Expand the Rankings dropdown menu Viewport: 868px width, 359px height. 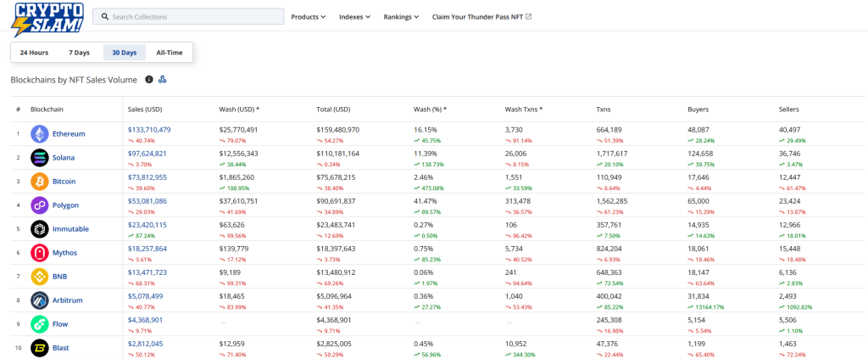[x=401, y=17]
